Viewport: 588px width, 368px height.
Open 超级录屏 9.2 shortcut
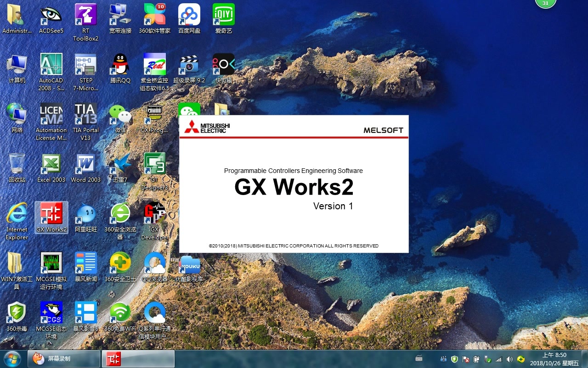point(189,68)
